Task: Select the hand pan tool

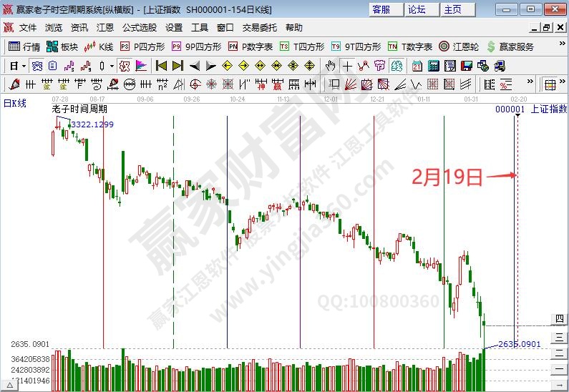Action: (x=330, y=66)
